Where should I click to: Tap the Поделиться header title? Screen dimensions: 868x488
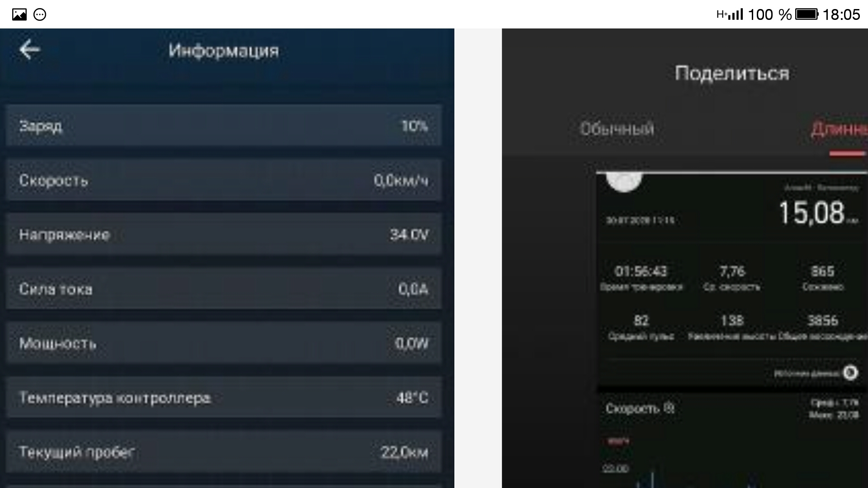[732, 73]
